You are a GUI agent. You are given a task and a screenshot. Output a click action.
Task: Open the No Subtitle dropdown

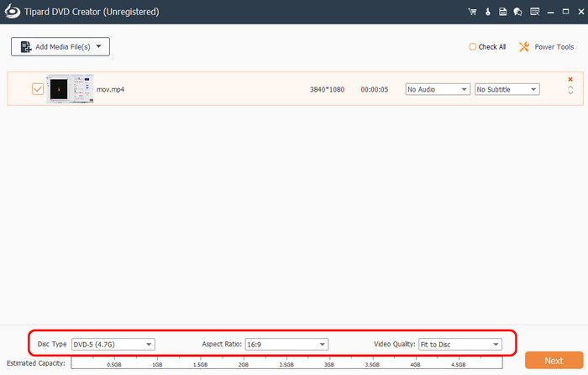(507, 89)
